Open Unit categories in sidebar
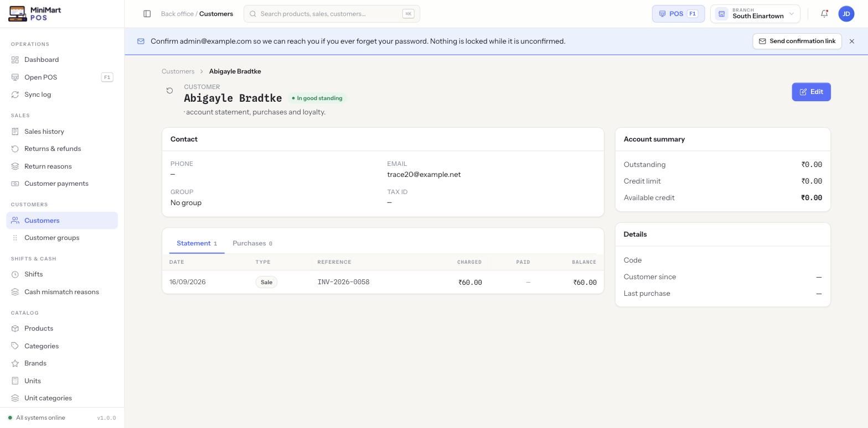The height and width of the screenshot is (428, 868). point(62,398)
